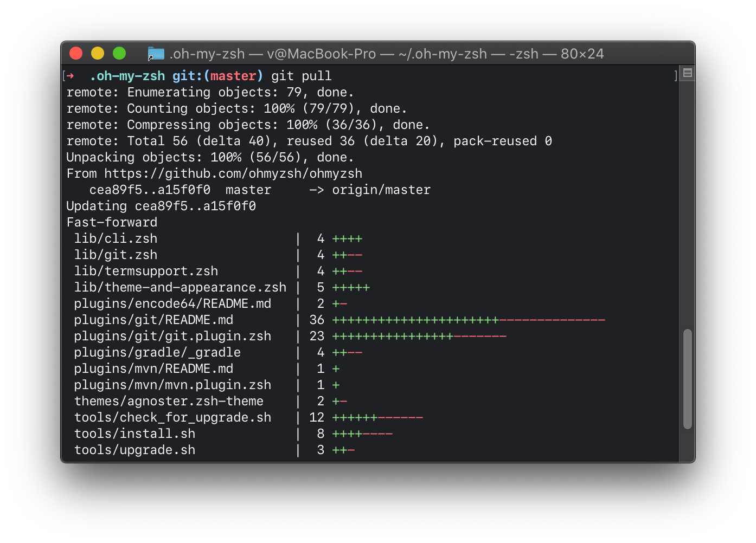Open the https://github.com/ohmyzsh/ohmyzsh URL
Screen dimensions: 756x543
(233, 173)
